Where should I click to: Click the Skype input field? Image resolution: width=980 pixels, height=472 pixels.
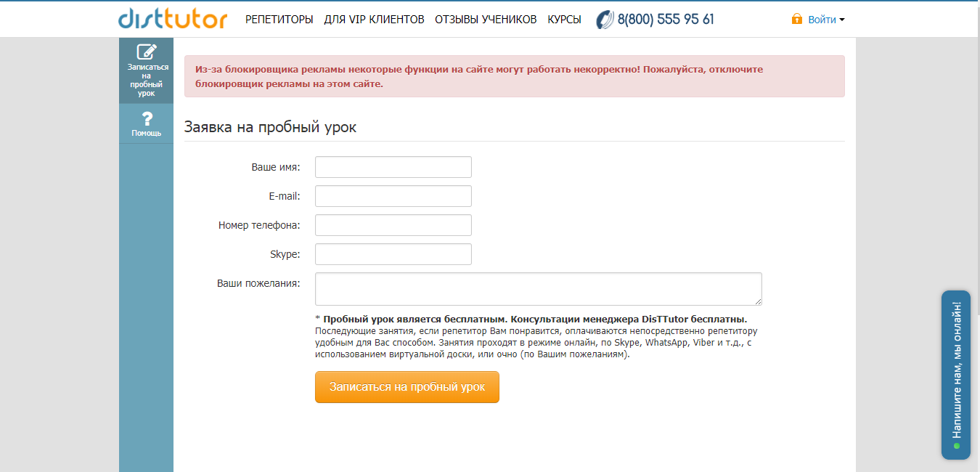[392, 253]
